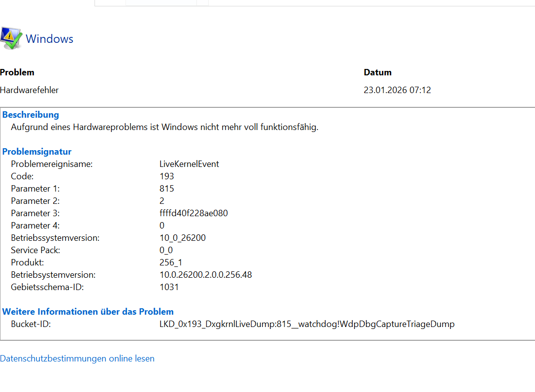Click the 'Problemereignisame:' label
535x392 pixels.
click(52, 164)
